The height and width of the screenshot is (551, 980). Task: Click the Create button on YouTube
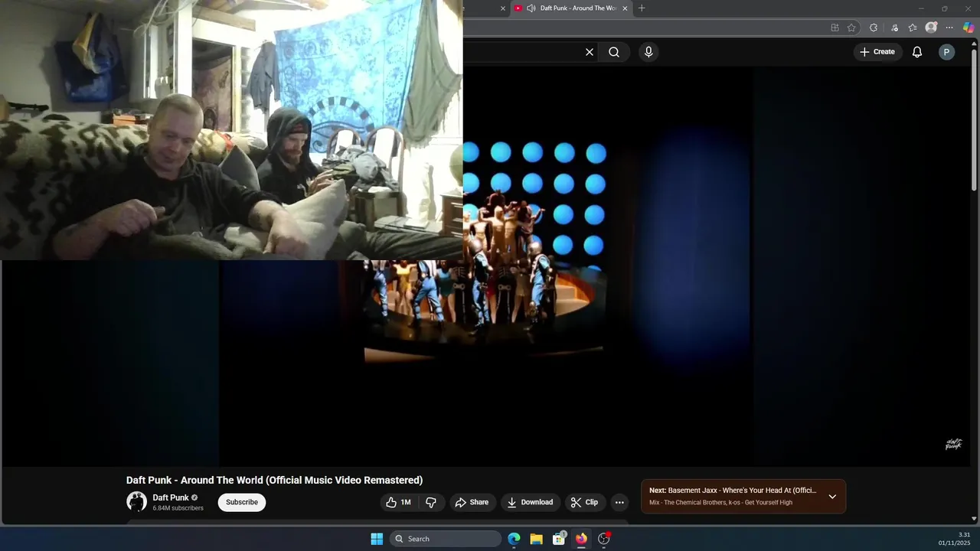point(877,52)
